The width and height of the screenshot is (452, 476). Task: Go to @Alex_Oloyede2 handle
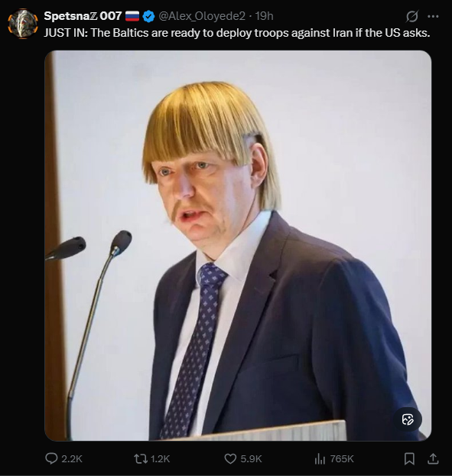coord(202,16)
